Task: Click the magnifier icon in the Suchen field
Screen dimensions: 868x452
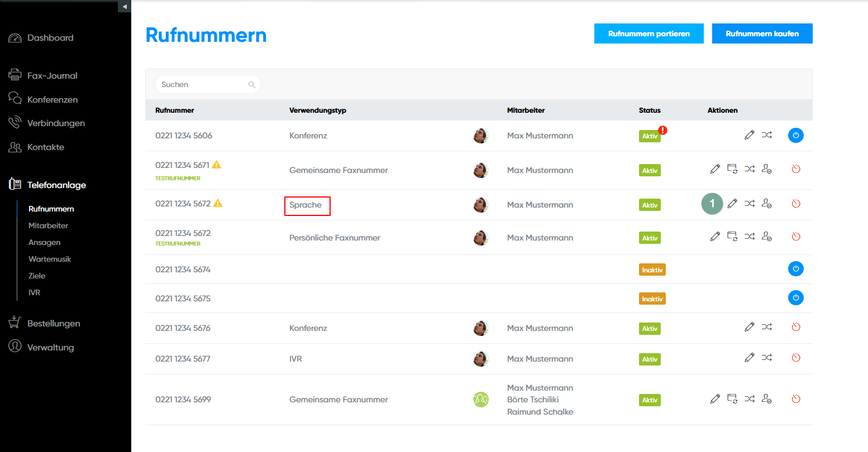Action: click(252, 85)
